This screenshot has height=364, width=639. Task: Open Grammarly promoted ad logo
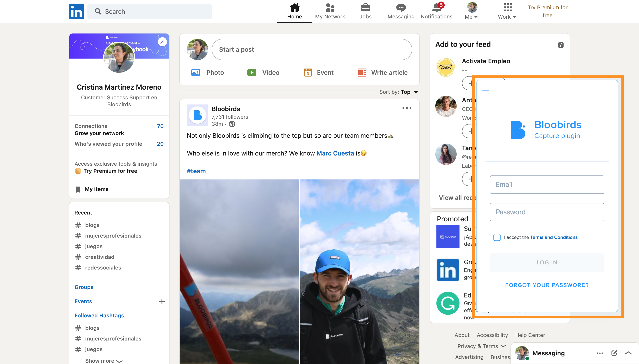click(448, 303)
